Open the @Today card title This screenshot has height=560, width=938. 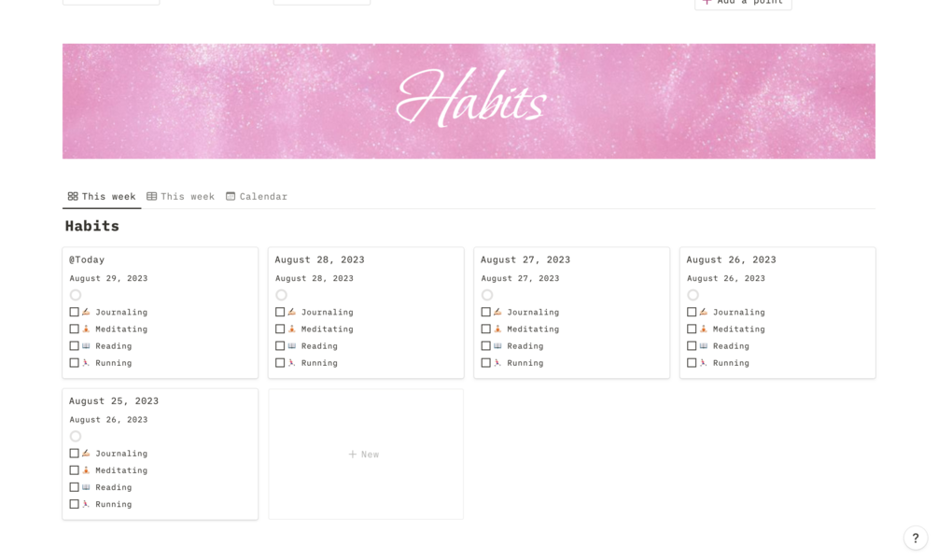[x=87, y=259]
